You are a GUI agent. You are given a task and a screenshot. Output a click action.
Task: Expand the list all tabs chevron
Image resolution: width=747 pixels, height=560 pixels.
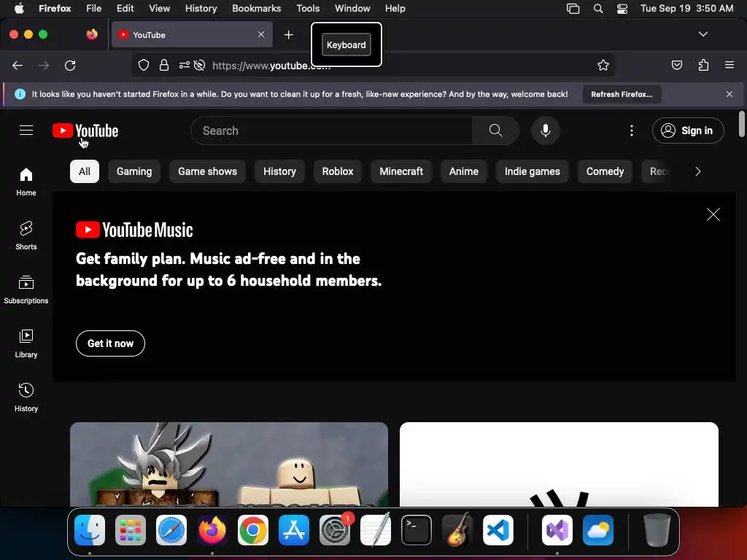pos(703,34)
